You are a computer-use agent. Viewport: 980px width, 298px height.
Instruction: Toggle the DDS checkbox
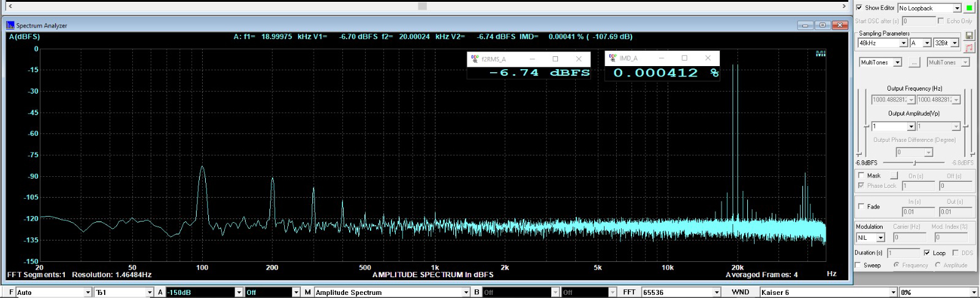tap(955, 253)
